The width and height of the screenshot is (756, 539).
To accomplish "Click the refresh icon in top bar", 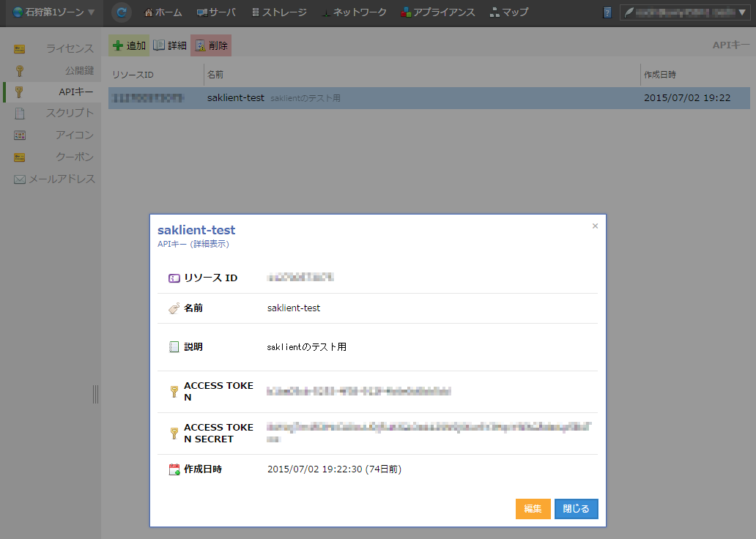I will [122, 12].
